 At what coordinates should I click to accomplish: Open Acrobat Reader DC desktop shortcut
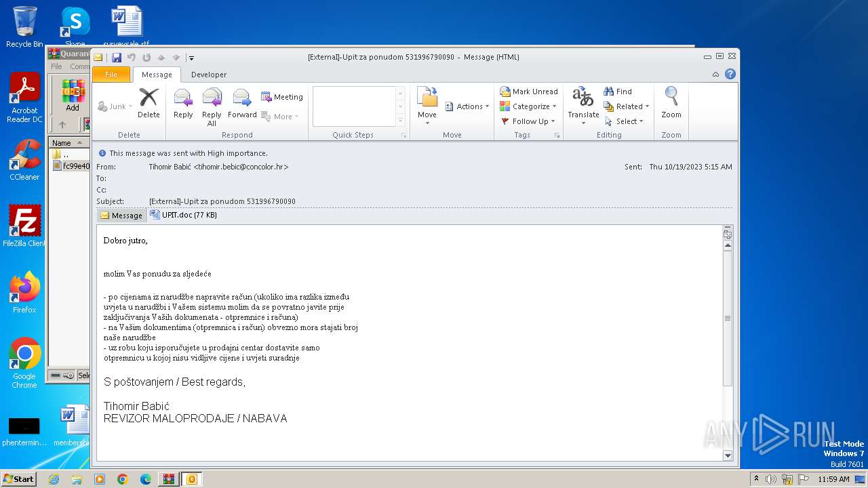point(24,98)
